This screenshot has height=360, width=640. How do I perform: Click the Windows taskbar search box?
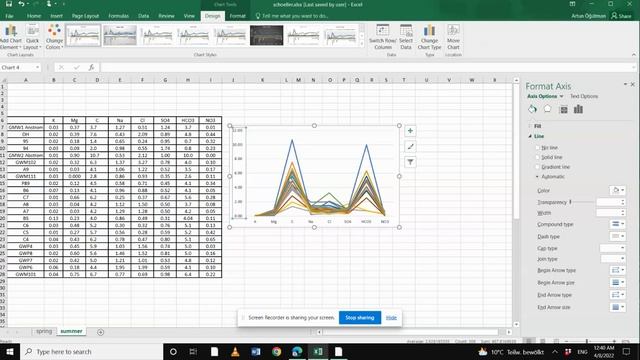92,351
